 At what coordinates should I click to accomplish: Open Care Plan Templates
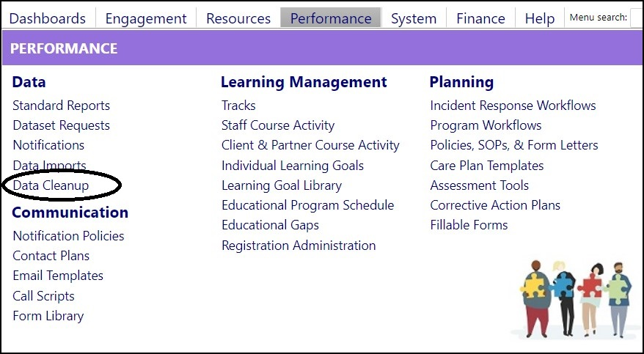(487, 166)
